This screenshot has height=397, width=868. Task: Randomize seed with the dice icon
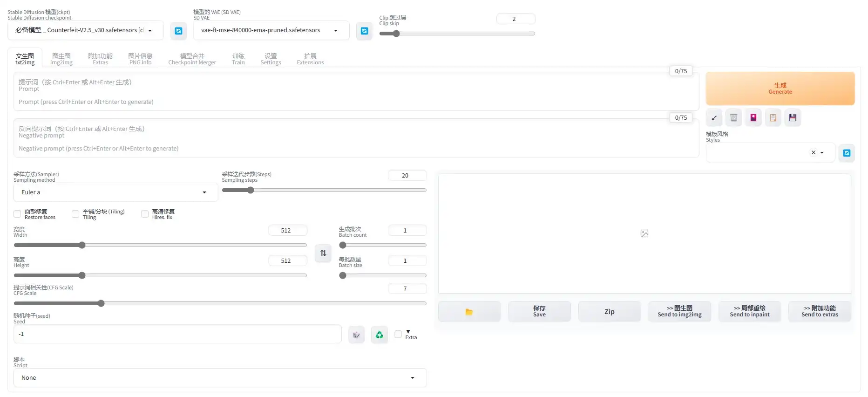356,335
